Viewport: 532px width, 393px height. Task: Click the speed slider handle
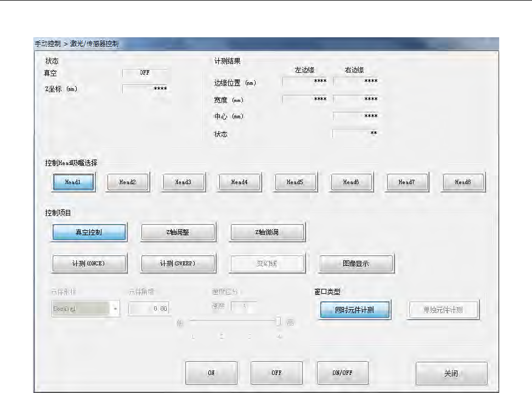[279, 321]
